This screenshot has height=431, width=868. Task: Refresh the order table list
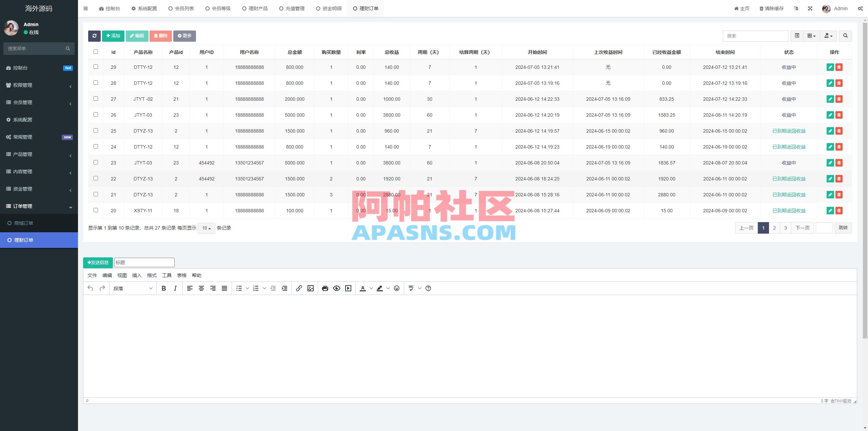pos(95,36)
